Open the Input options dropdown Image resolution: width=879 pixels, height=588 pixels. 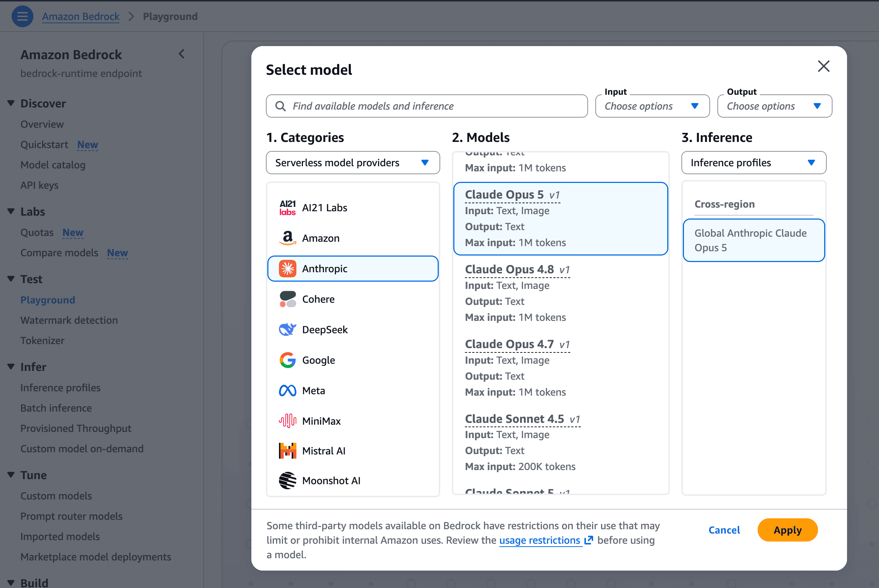(x=652, y=106)
